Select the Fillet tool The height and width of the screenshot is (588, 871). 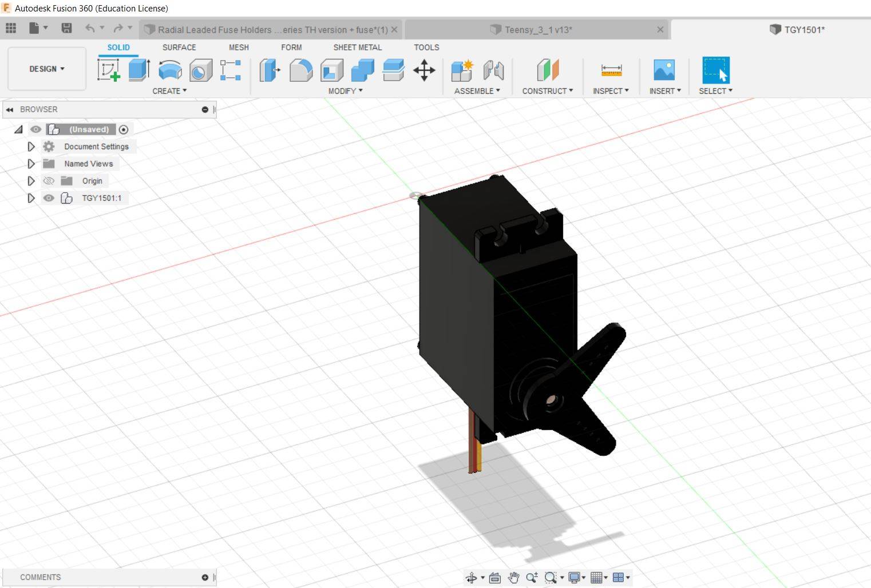[301, 70]
